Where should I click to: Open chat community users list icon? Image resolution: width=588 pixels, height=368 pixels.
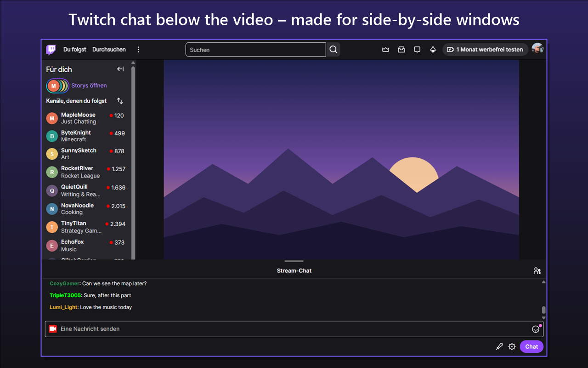pyautogui.click(x=537, y=271)
